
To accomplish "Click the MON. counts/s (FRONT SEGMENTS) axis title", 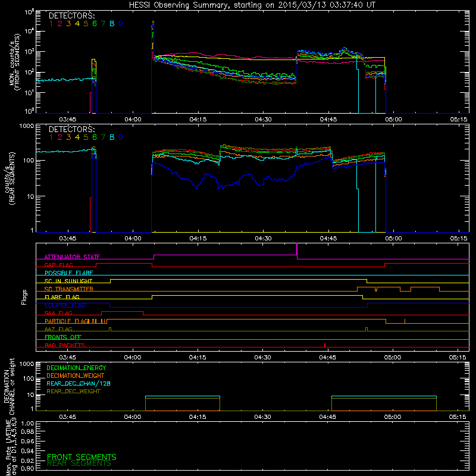I will pos(15,62).
